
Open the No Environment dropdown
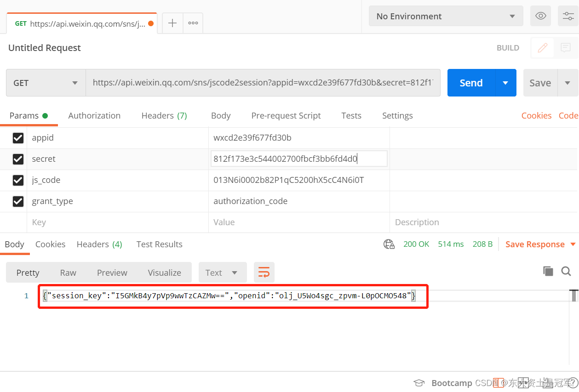(446, 16)
